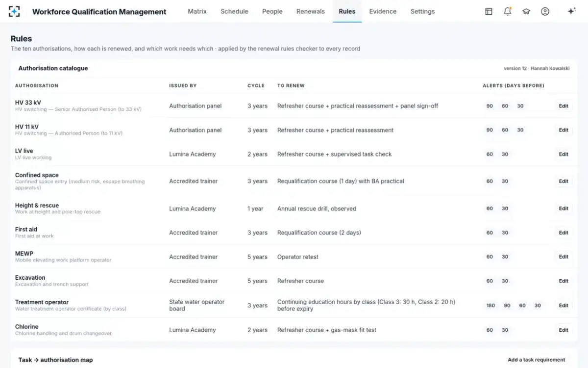The image size is (588, 368).
Task: Click 'State water operator board' issuer
Action: click(196, 305)
